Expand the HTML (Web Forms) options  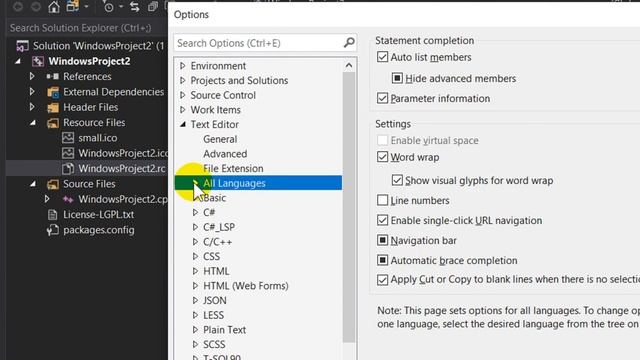[195, 286]
